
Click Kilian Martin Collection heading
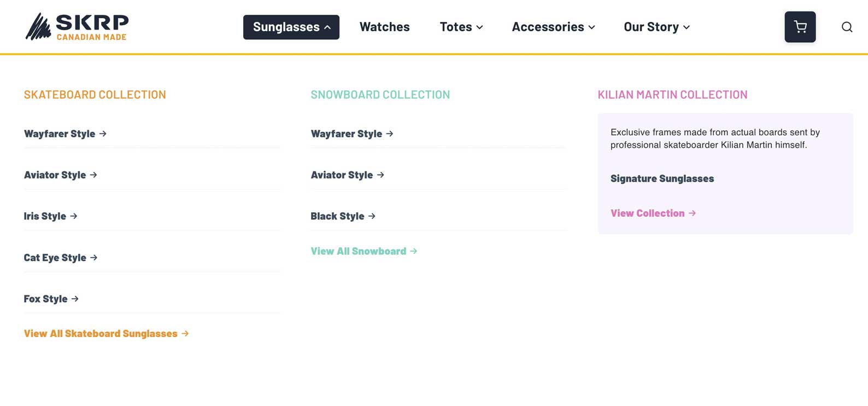[672, 95]
